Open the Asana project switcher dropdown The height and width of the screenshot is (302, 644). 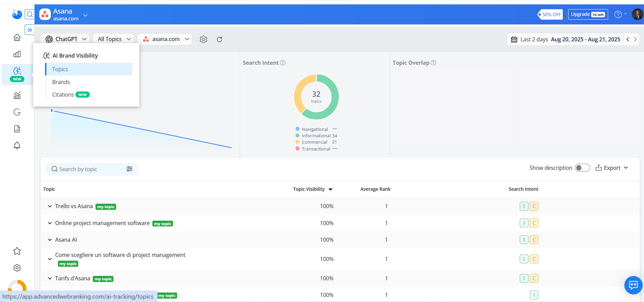click(85, 15)
